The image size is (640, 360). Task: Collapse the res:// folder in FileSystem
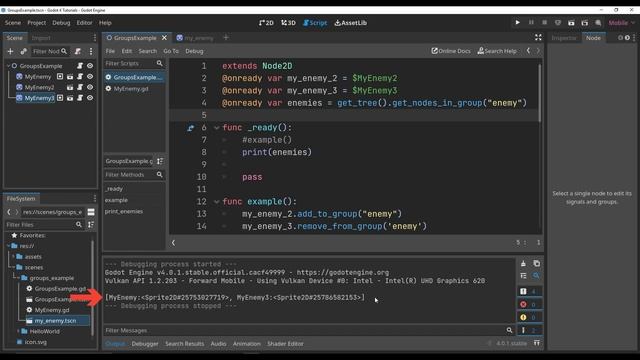[9, 246]
